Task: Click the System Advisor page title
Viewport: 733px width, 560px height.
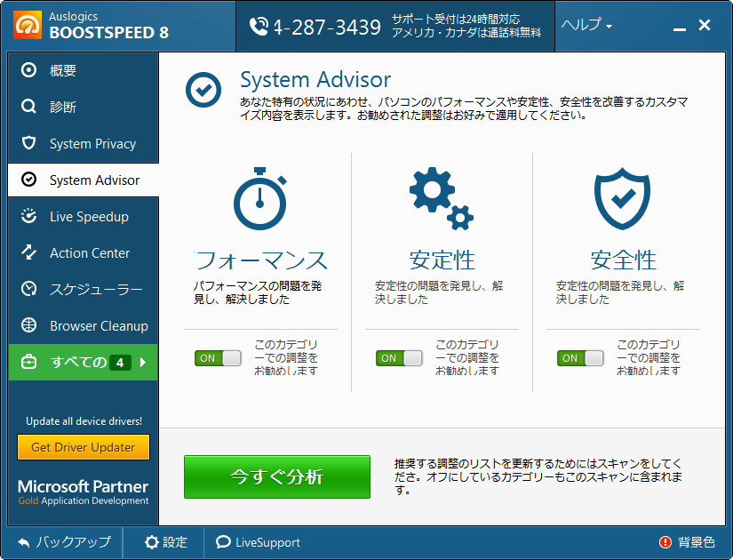Action: point(315,80)
